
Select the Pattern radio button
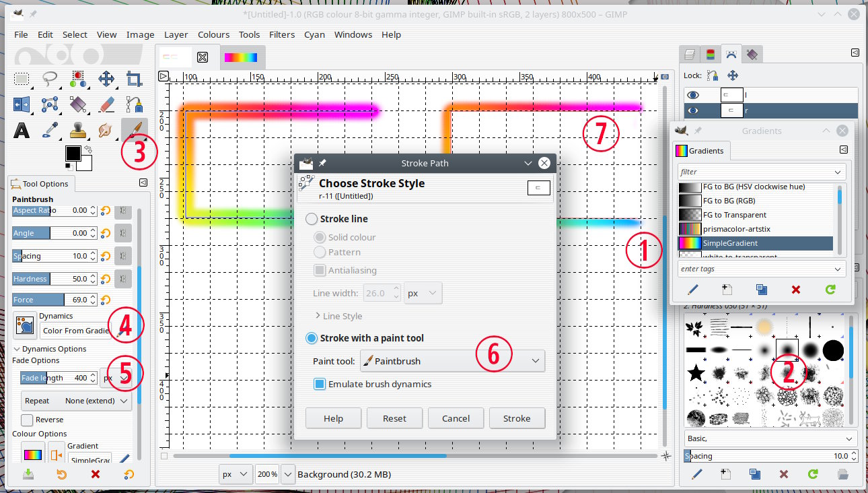click(x=320, y=252)
